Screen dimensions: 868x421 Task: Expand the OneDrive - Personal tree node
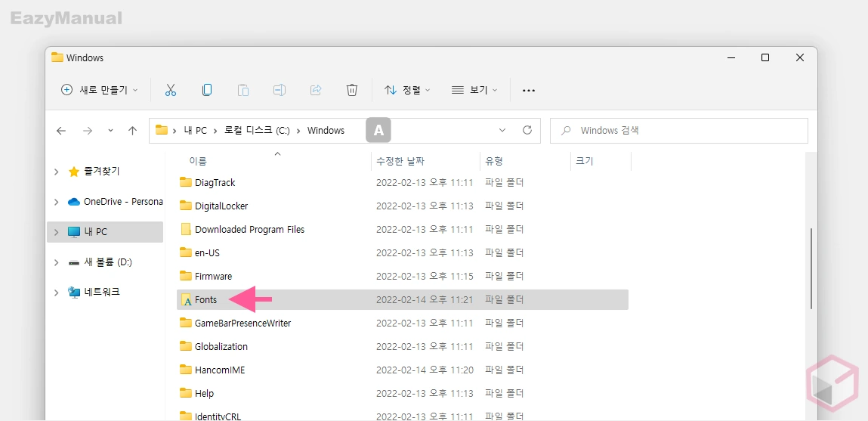pos(56,203)
